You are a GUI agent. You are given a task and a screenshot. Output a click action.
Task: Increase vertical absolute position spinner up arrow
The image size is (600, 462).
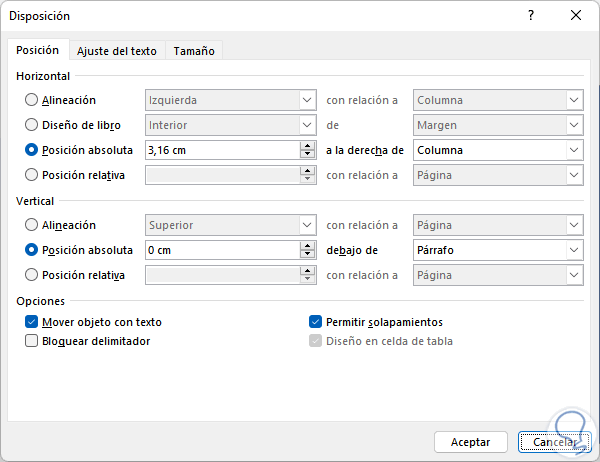coord(307,245)
